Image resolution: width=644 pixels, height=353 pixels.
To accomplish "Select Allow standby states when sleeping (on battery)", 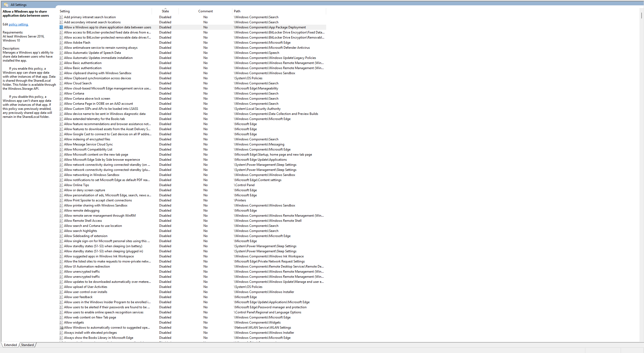I will click(x=103, y=246).
